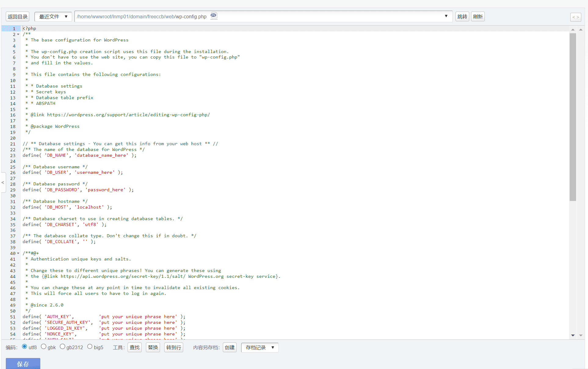Viewport: 588px width, 369px height.
Task: Click the '< >' code toggle icon
Action: click(x=575, y=17)
